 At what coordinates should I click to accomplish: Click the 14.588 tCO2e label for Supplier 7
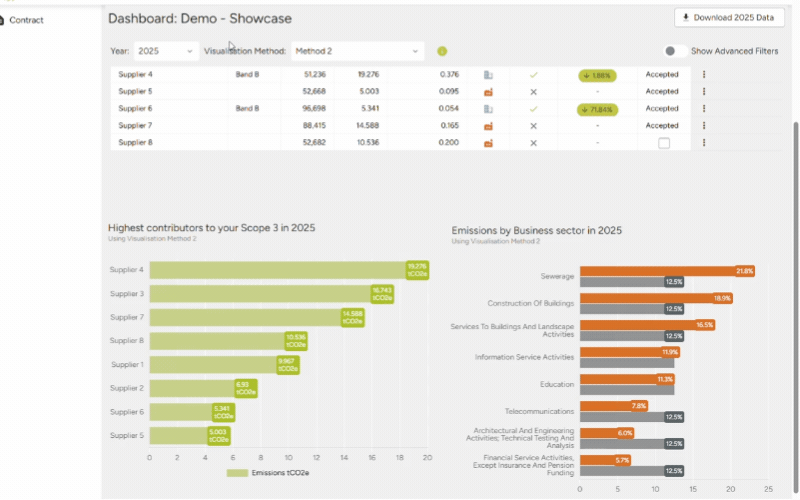(x=353, y=317)
